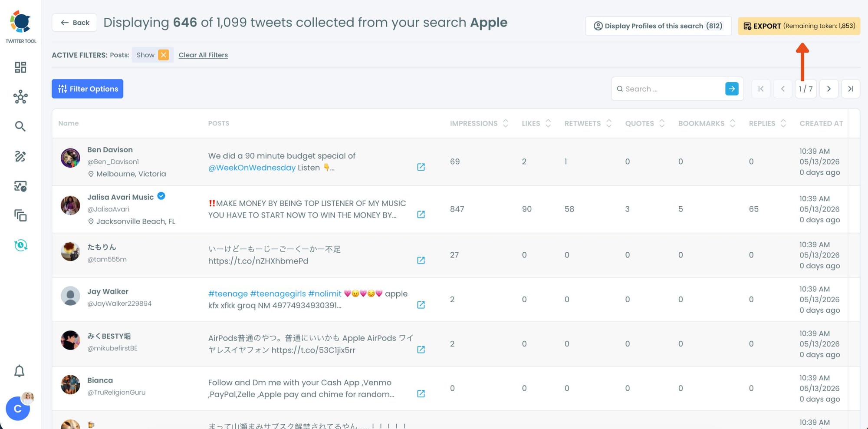The image size is (868, 429).
Task: Click the Name column header
Action: tap(69, 123)
